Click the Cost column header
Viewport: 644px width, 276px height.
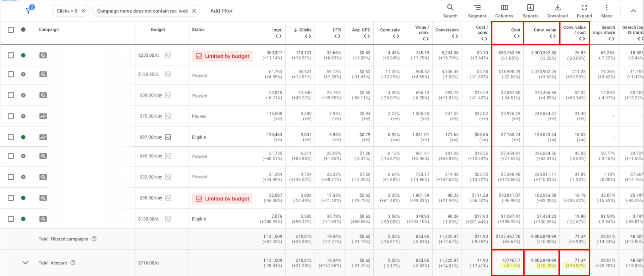(x=516, y=30)
